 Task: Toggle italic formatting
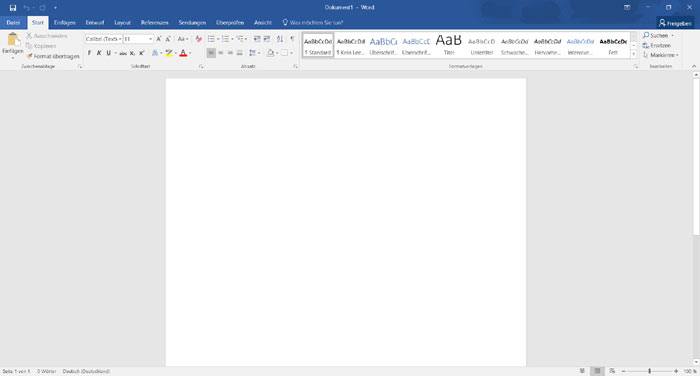click(x=99, y=53)
